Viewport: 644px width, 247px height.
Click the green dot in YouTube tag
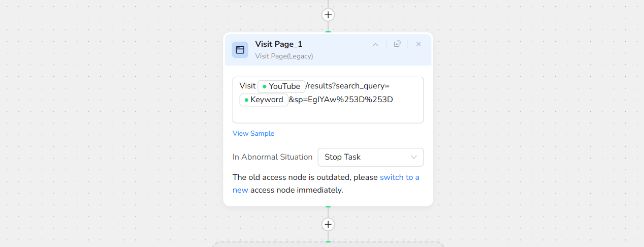265,87
